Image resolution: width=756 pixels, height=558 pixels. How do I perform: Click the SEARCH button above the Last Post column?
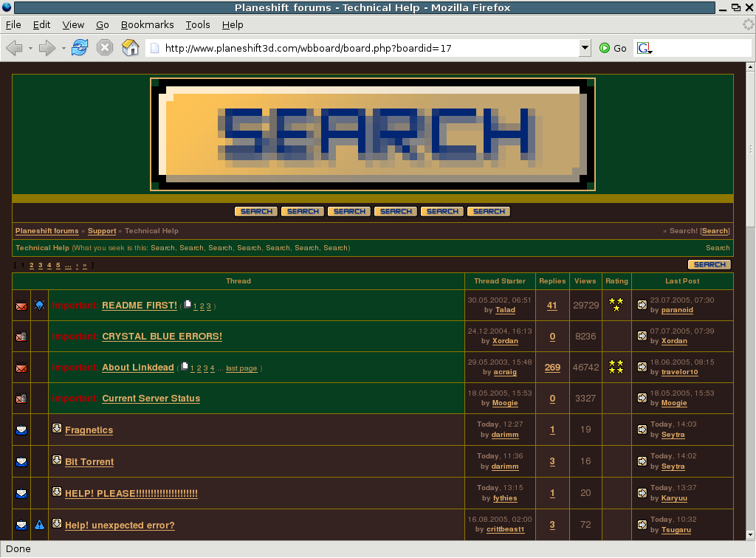point(709,264)
